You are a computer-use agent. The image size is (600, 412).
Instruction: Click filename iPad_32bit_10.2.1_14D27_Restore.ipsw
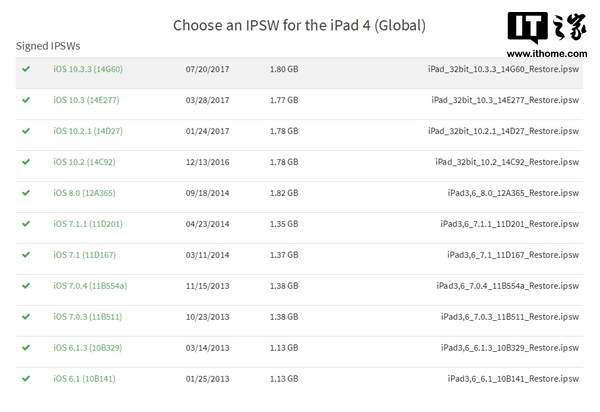coord(503,131)
